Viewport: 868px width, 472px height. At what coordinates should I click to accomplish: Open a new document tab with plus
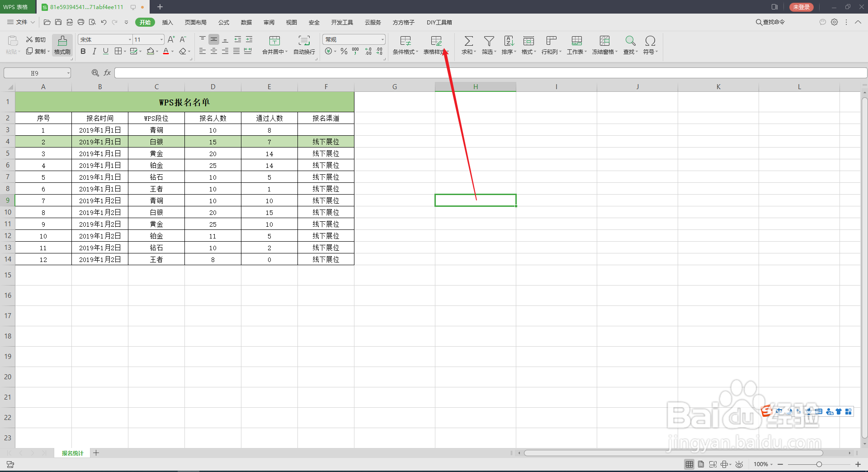[160, 7]
